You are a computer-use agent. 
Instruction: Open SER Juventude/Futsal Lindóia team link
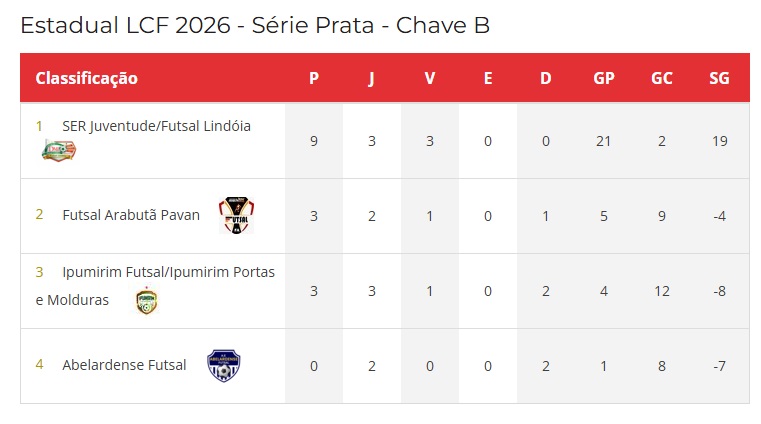pyautogui.click(x=156, y=126)
